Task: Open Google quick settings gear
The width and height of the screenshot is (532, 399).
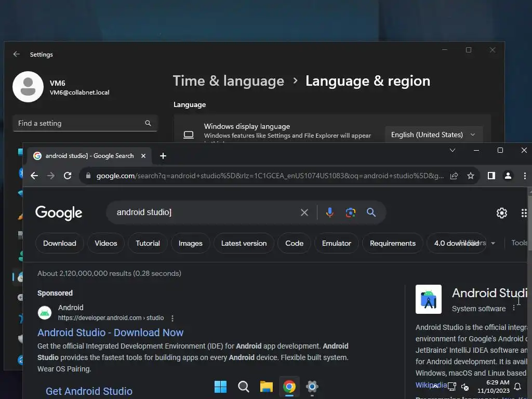Action: tap(502, 212)
